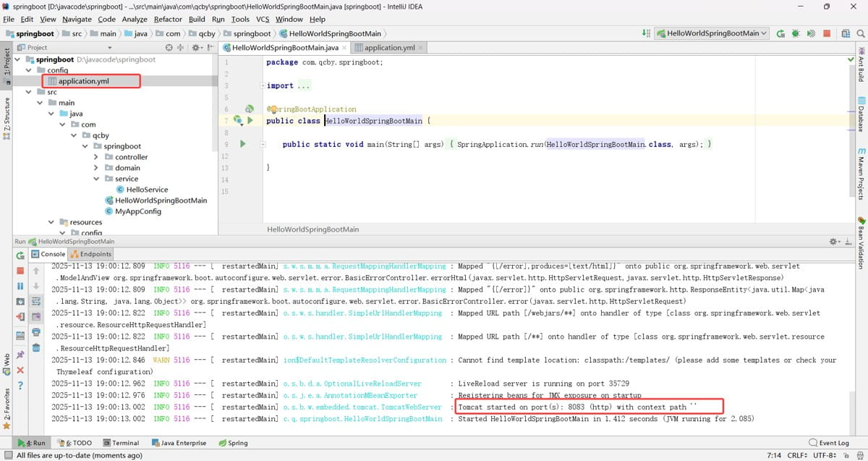The height and width of the screenshot is (461, 868).
Task: Click the Debug bug icon in toolbar
Action: click(x=796, y=33)
